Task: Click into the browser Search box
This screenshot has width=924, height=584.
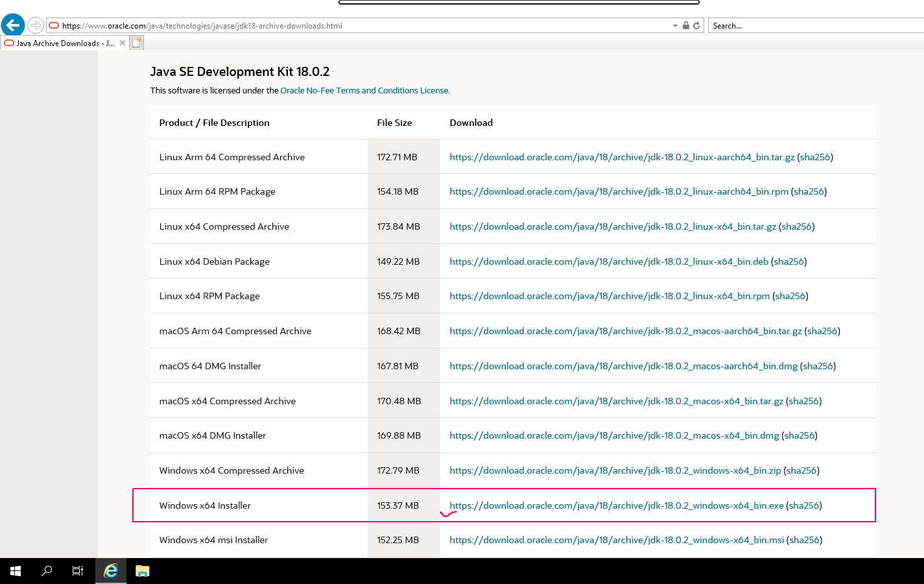Action: click(x=817, y=26)
